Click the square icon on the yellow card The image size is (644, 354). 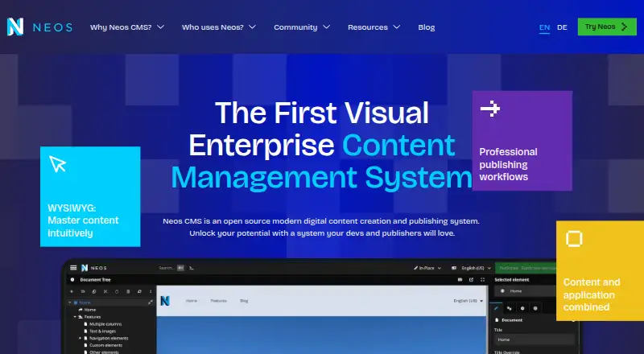pos(574,239)
